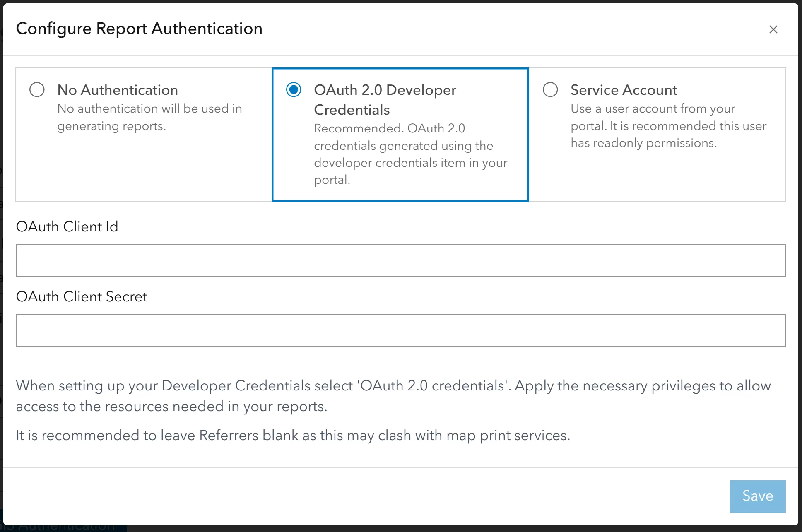Click the OAuth Client Secret label
This screenshot has height=532, width=802.
81,296
